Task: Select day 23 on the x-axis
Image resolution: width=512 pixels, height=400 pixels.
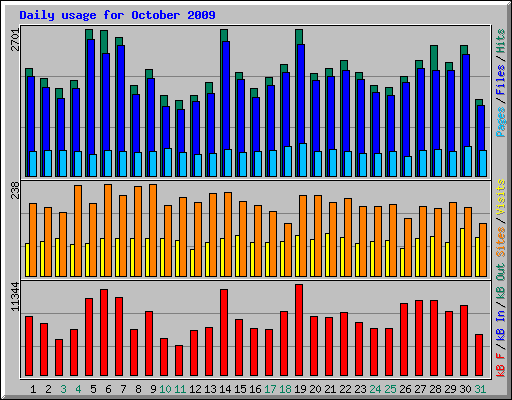Action: (360, 389)
